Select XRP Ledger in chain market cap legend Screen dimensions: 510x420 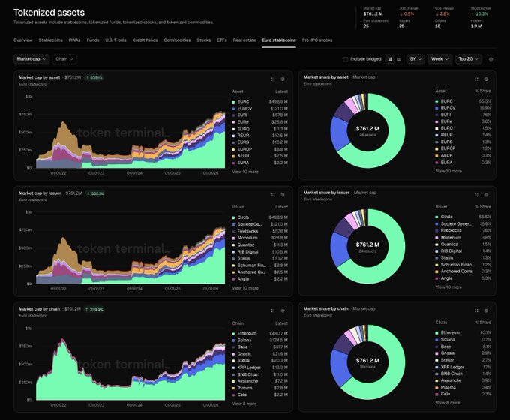coord(249,367)
